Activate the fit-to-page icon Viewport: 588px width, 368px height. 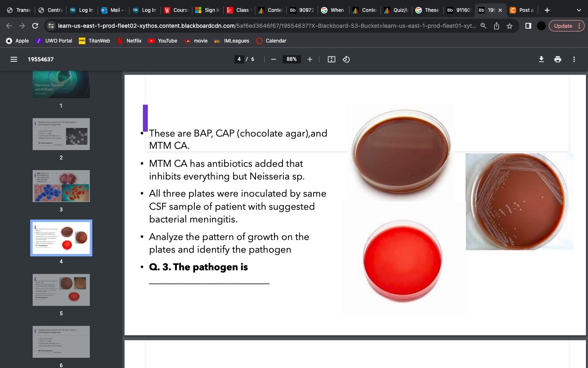(331, 59)
